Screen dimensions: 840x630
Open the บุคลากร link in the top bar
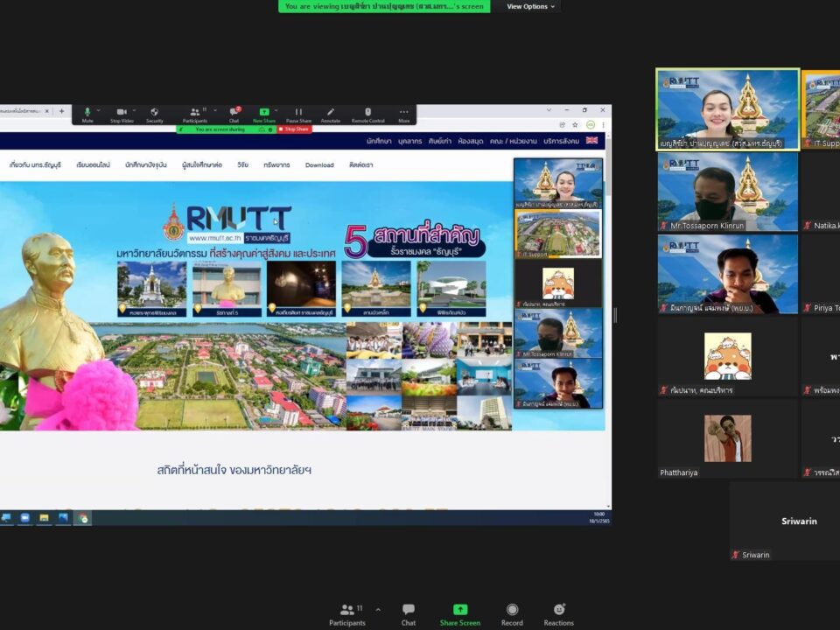pyautogui.click(x=409, y=141)
